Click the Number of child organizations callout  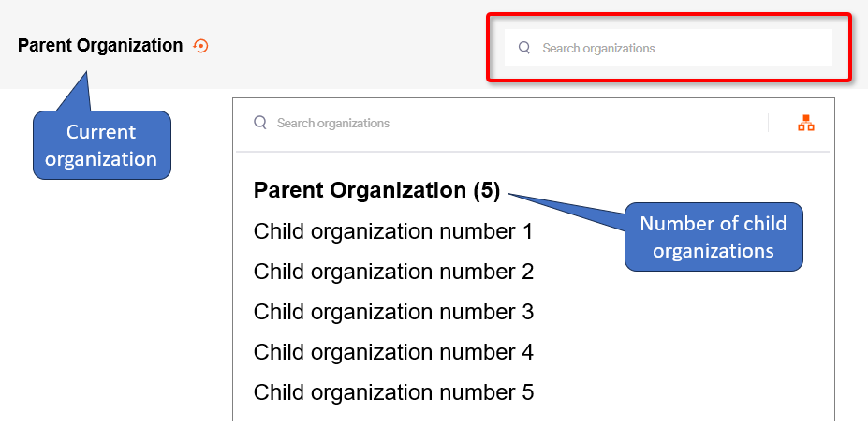(714, 237)
